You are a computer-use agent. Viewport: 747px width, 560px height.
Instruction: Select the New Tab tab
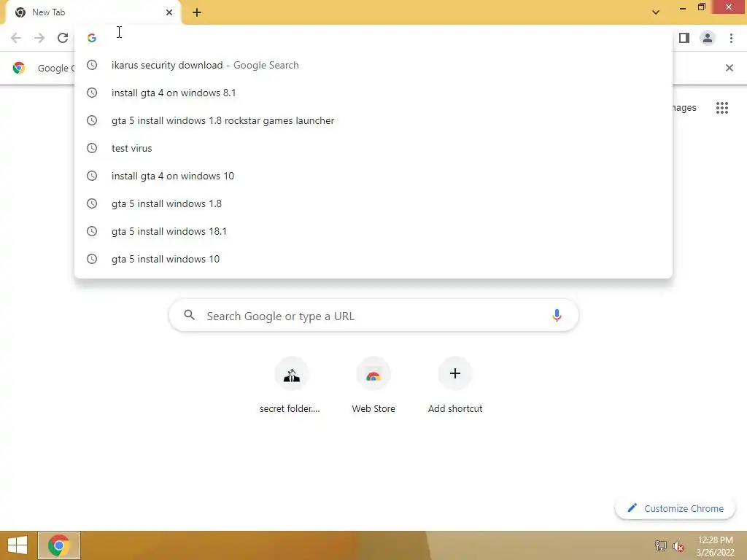click(93, 12)
